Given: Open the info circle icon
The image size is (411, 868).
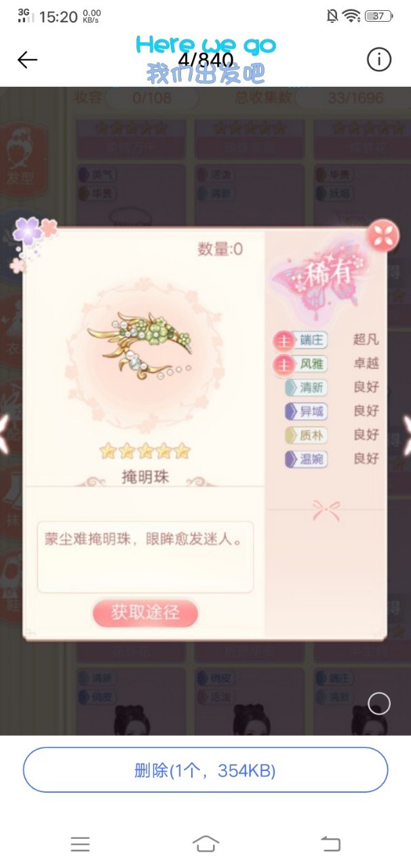Looking at the screenshot, I should 379,60.
